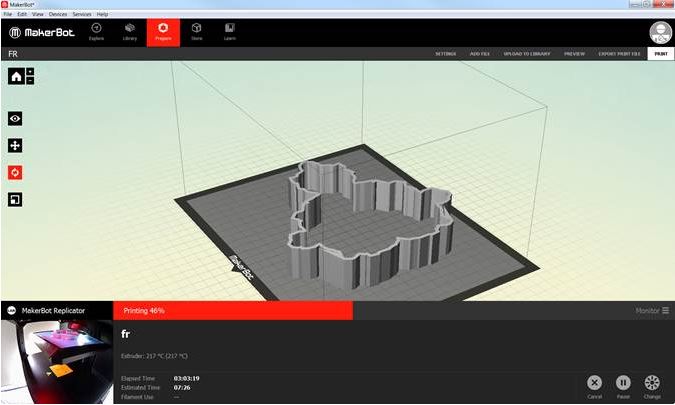
Task: Click the MakerBot logo
Action: click(x=42, y=33)
